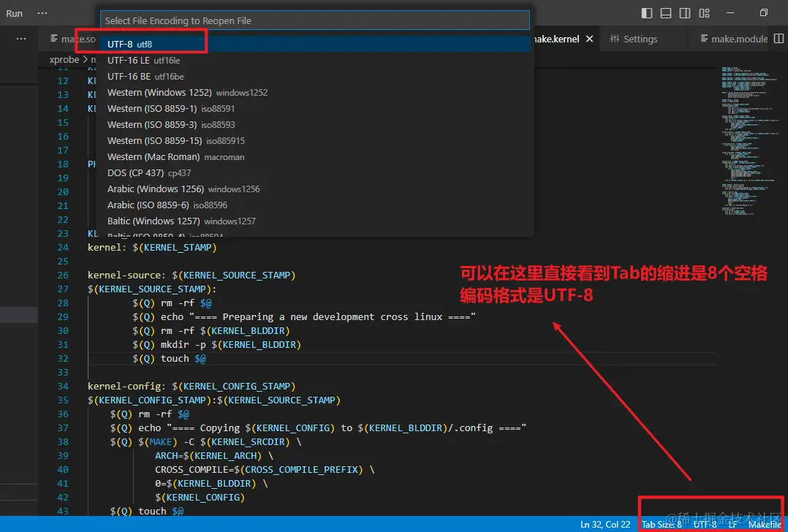Select Arabic (Windows 1256) encoding

pos(314,189)
